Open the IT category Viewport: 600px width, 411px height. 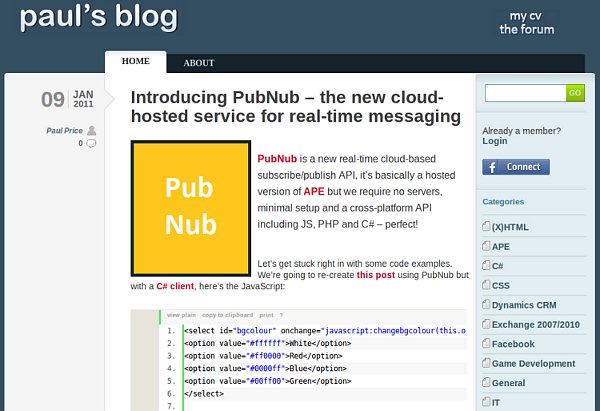[x=496, y=403]
